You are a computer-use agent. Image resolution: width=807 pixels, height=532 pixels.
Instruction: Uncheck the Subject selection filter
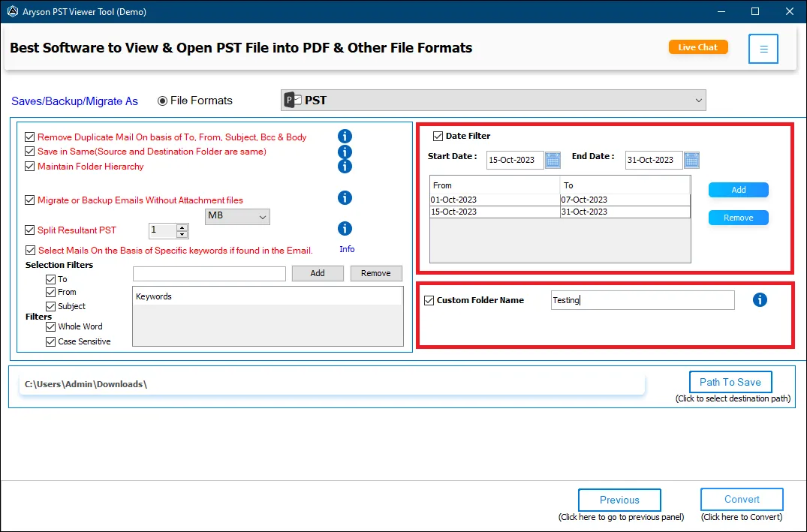(x=50, y=306)
